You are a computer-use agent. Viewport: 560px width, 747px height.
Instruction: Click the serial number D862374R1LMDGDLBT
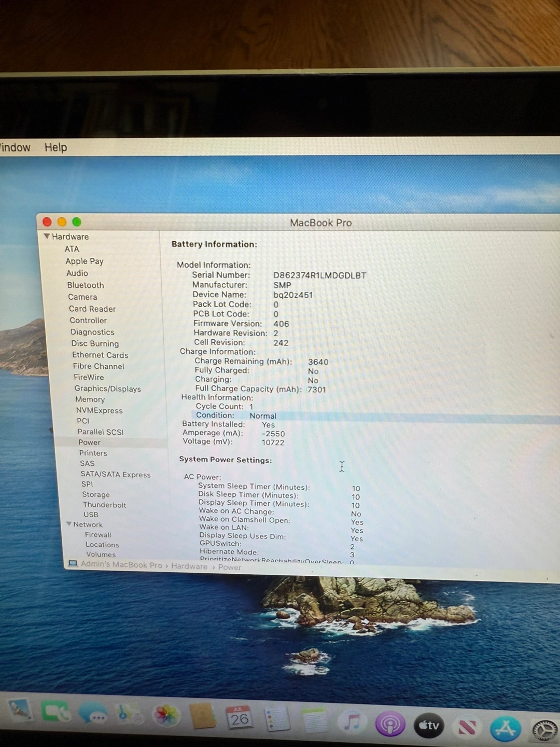[320, 275]
